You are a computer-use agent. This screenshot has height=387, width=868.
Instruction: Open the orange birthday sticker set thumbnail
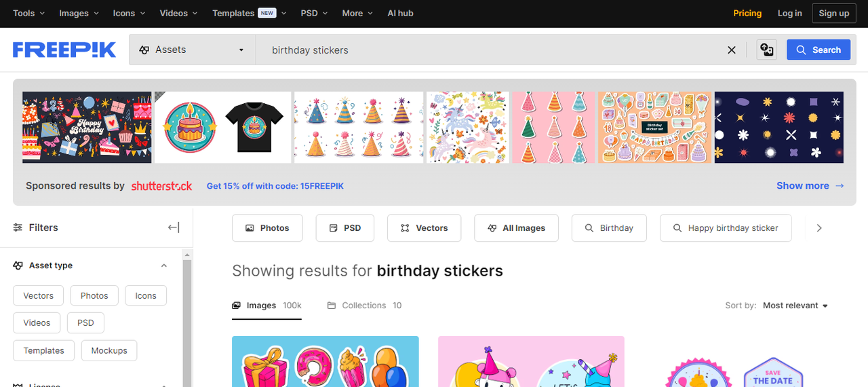(x=655, y=128)
